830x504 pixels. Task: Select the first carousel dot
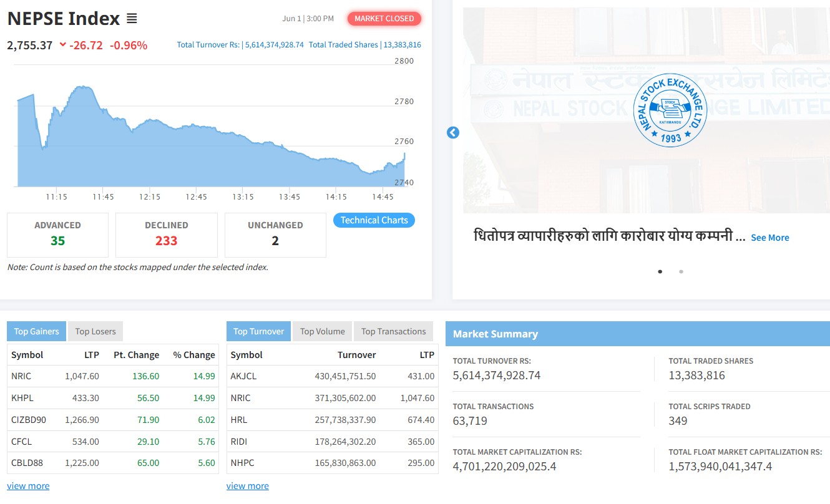tap(660, 271)
